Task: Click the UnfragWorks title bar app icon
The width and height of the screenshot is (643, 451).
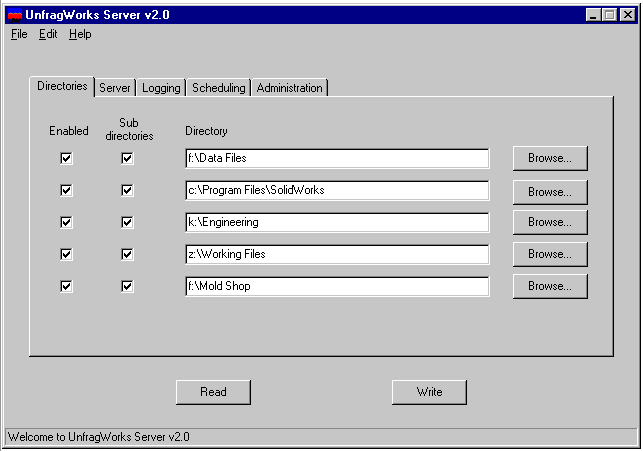Action: pos(15,15)
